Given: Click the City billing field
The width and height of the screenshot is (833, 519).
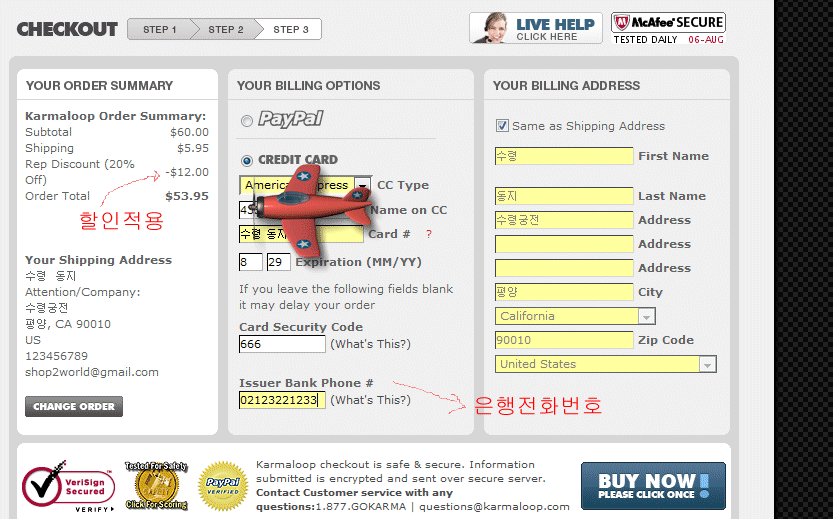Looking at the screenshot, I should [564, 292].
